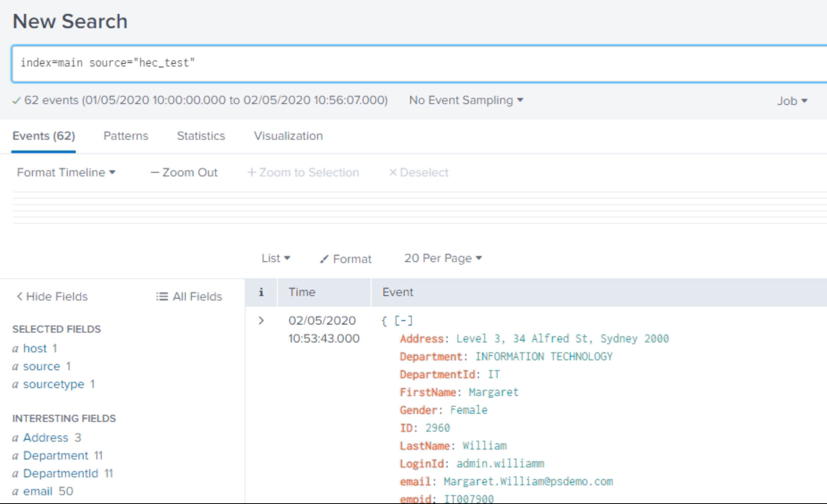Click the i info column header
This screenshot has height=504, width=827.
(x=261, y=292)
